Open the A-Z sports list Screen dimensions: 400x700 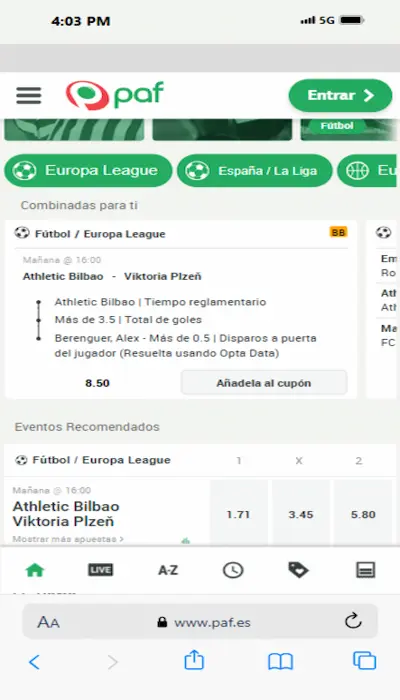coord(168,570)
